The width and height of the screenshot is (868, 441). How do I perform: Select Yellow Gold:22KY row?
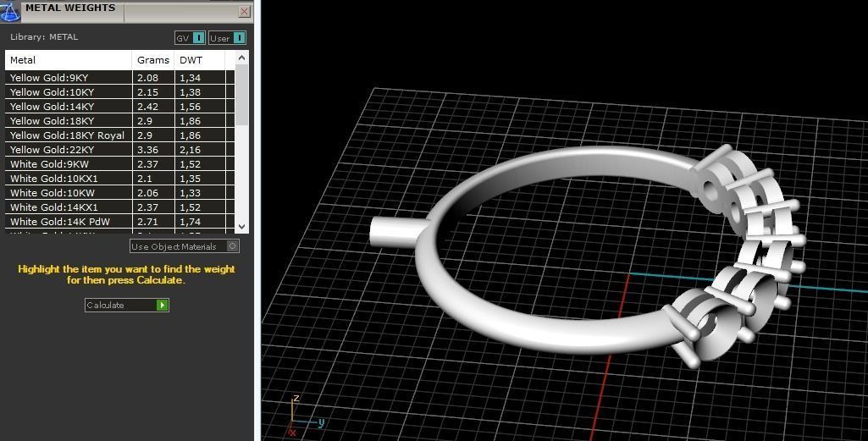tap(119, 149)
